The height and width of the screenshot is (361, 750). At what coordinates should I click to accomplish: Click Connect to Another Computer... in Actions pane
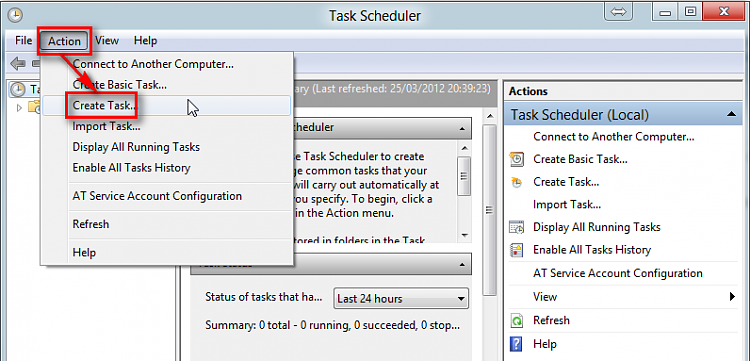pos(614,136)
